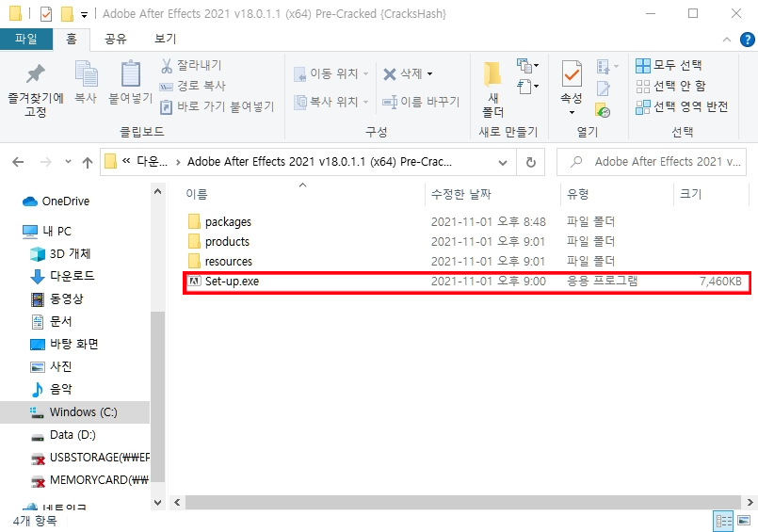Select OneDrive in navigation pane

pos(65,201)
